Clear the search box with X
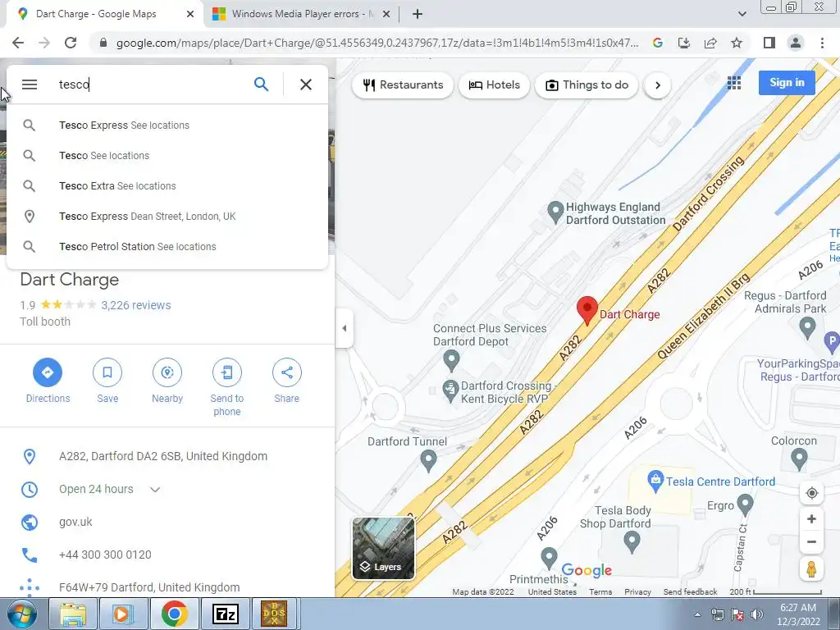Image resolution: width=840 pixels, height=630 pixels. 306,84
